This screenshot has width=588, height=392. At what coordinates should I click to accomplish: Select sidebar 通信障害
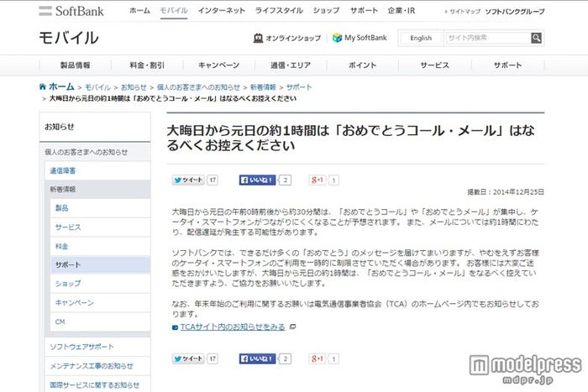tap(97, 171)
